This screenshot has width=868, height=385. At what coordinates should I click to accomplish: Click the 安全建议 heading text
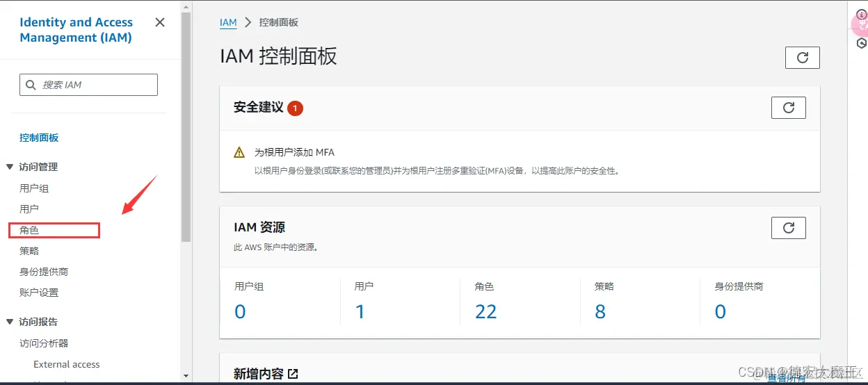click(x=259, y=108)
